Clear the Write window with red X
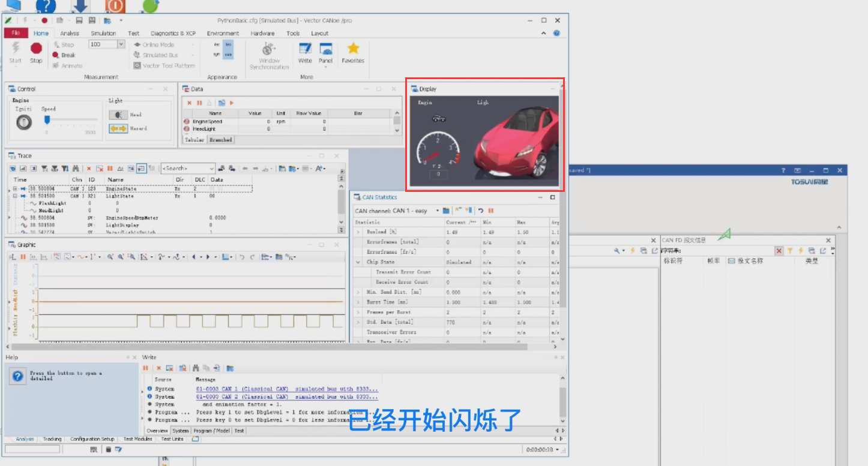This screenshot has width=868, height=466. tap(158, 368)
